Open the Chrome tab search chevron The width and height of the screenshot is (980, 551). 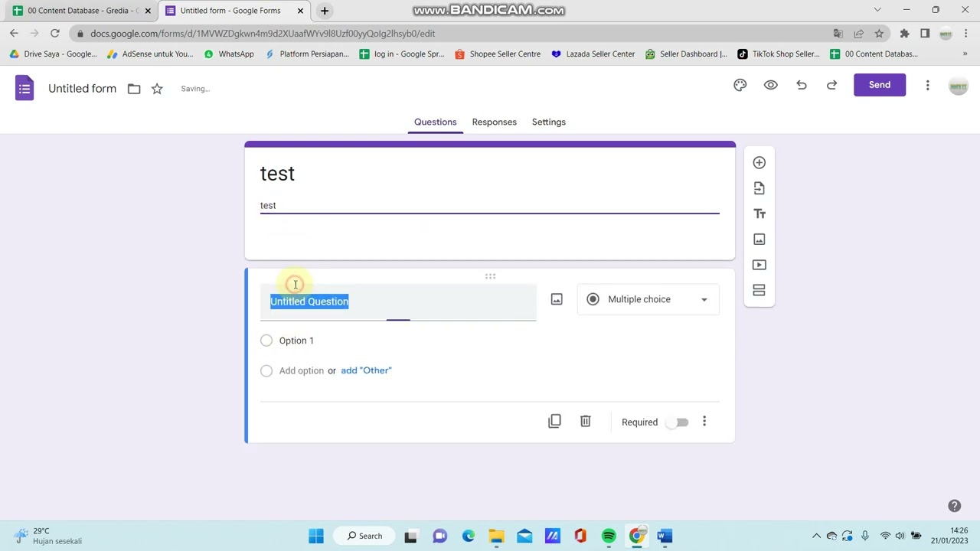point(877,10)
